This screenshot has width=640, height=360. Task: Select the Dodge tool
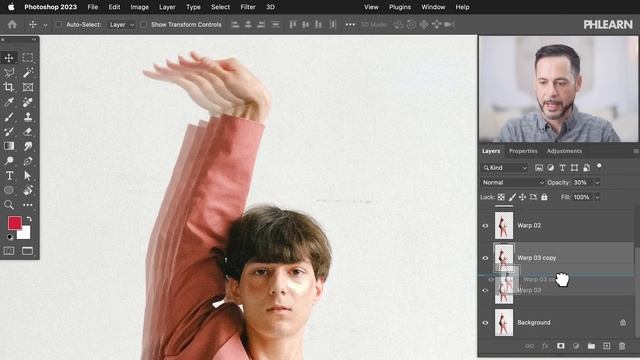coord(9,161)
